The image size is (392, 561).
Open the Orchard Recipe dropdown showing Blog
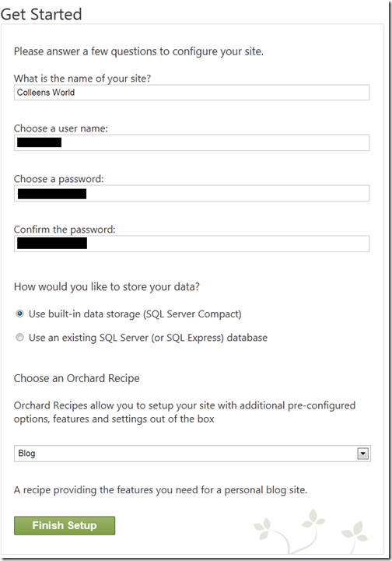192,454
